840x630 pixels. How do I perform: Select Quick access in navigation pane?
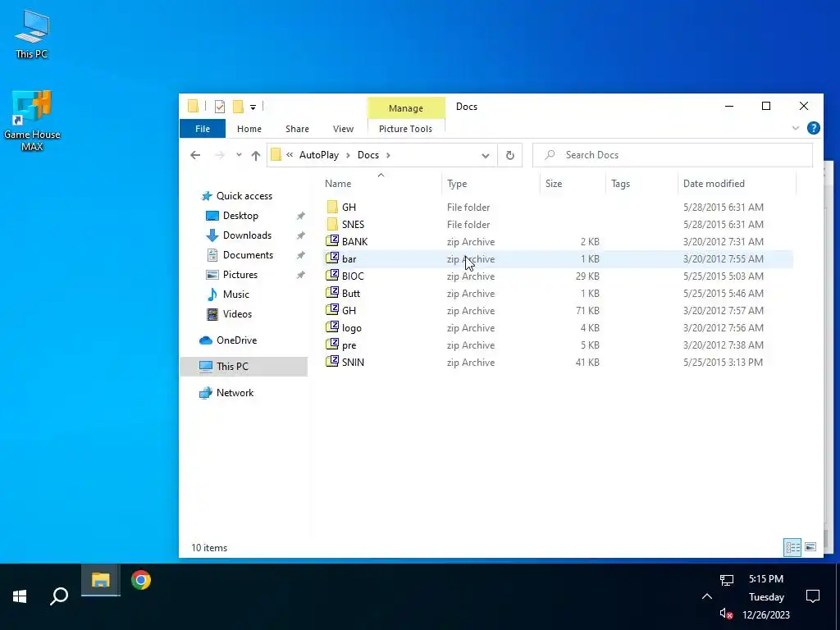pyautogui.click(x=244, y=196)
